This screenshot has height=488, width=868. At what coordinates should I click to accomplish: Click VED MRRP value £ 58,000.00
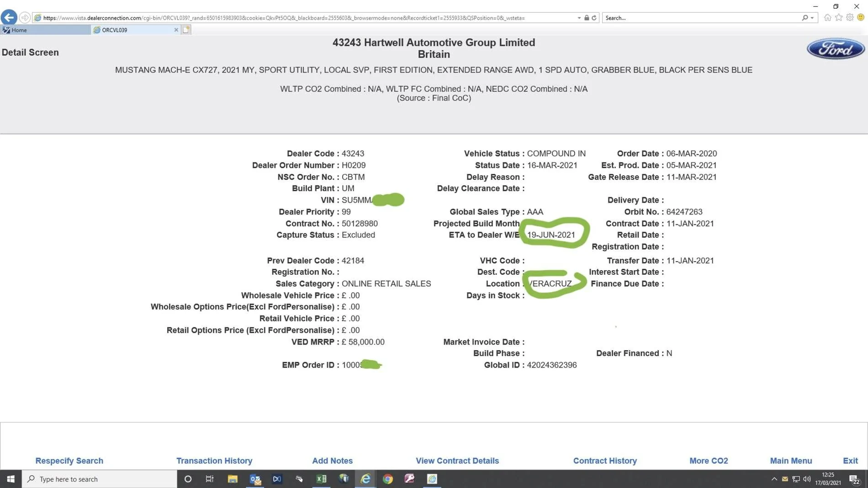(363, 342)
